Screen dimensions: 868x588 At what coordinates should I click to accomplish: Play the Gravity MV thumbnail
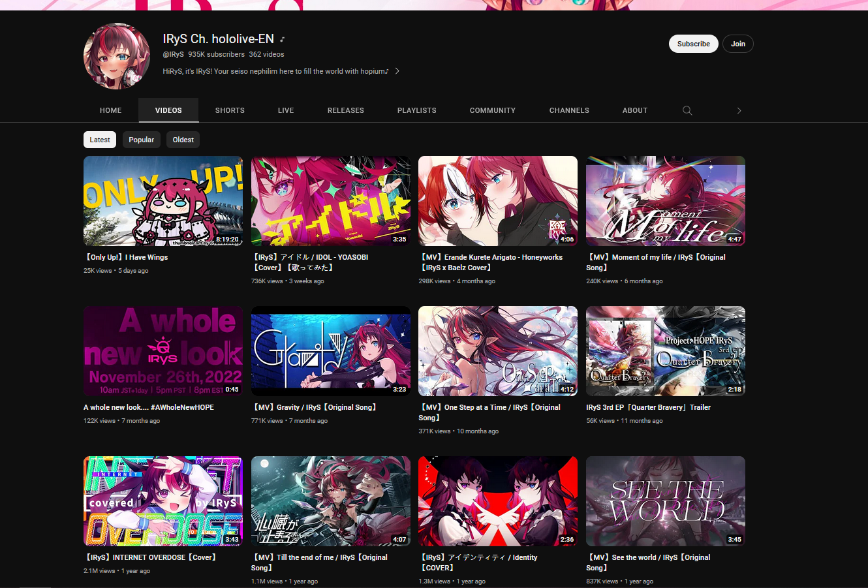tap(331, 351)
